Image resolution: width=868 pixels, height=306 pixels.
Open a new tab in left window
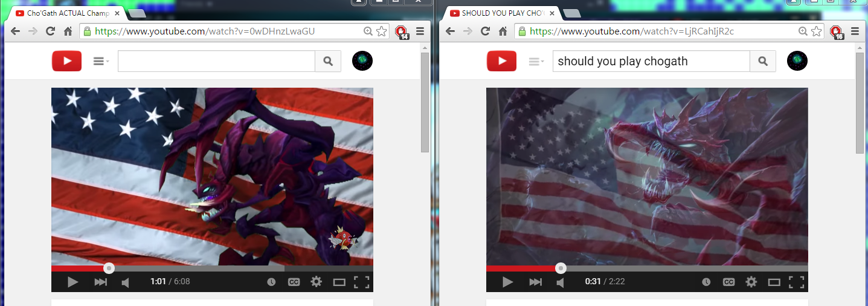tap(137, 13)
